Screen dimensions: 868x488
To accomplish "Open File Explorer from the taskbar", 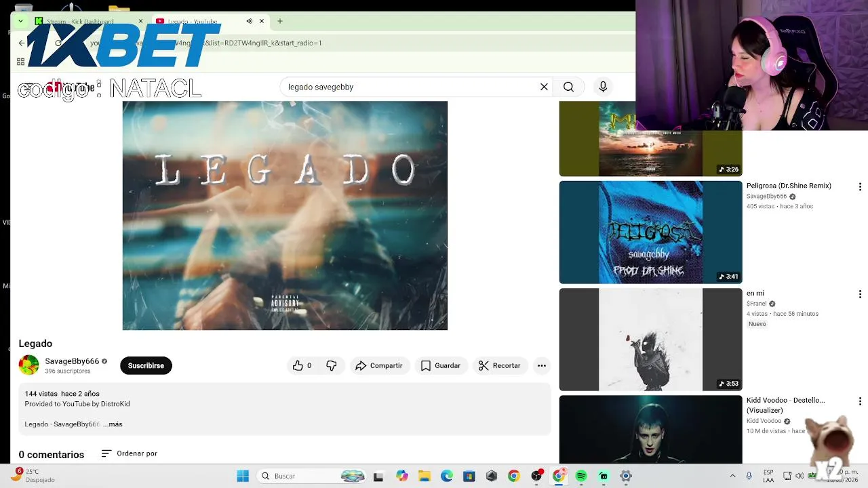I will click(x=424, y=476).
